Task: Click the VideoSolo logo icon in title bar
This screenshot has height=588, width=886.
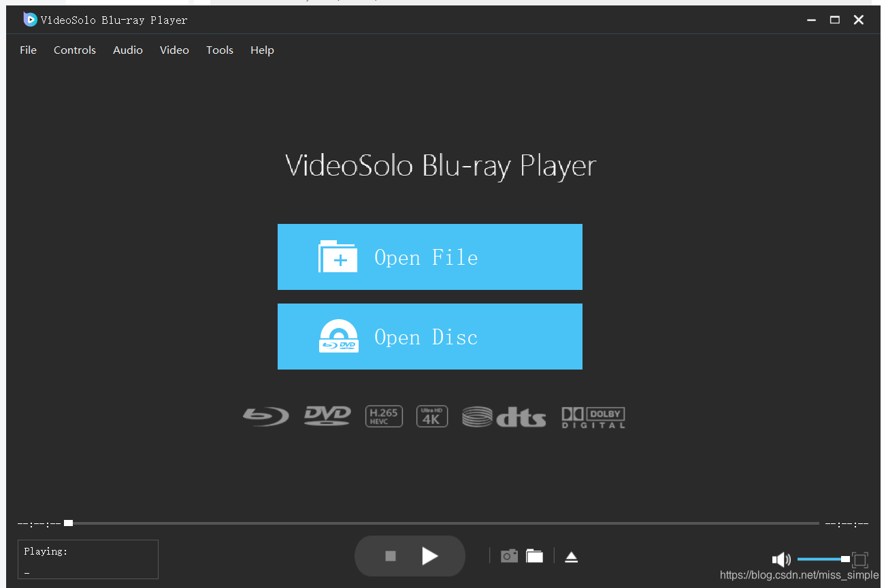Action: pos(30,20)
